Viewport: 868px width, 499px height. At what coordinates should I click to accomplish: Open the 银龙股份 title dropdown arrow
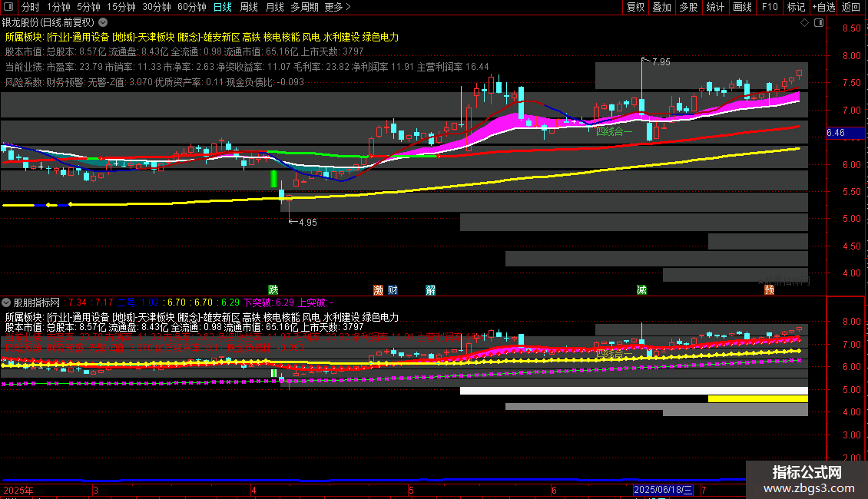coord(103,22)
